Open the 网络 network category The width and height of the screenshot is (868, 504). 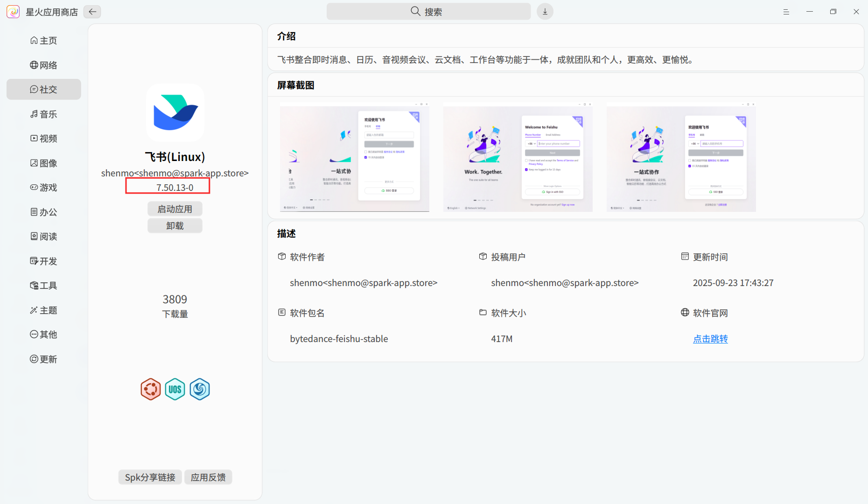coord(44,65)
